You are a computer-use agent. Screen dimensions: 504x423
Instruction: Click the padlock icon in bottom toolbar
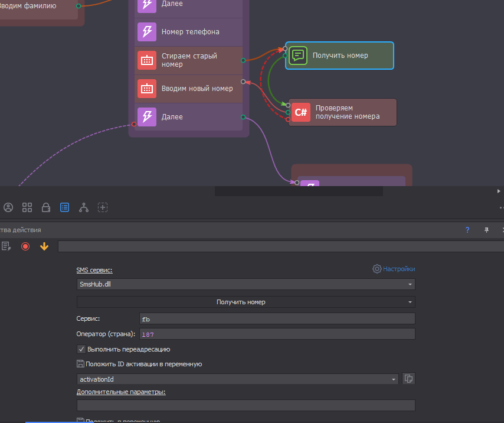point(46,207)
